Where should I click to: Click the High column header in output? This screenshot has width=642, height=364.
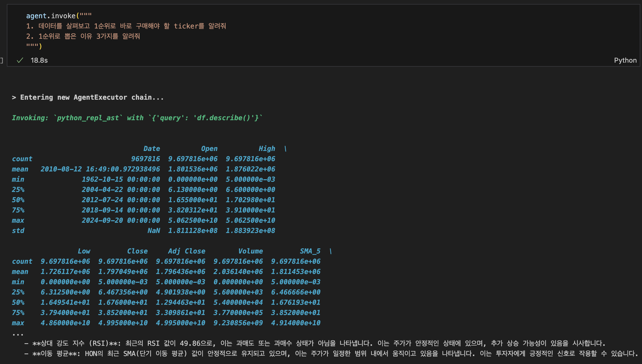coord(267,149)
